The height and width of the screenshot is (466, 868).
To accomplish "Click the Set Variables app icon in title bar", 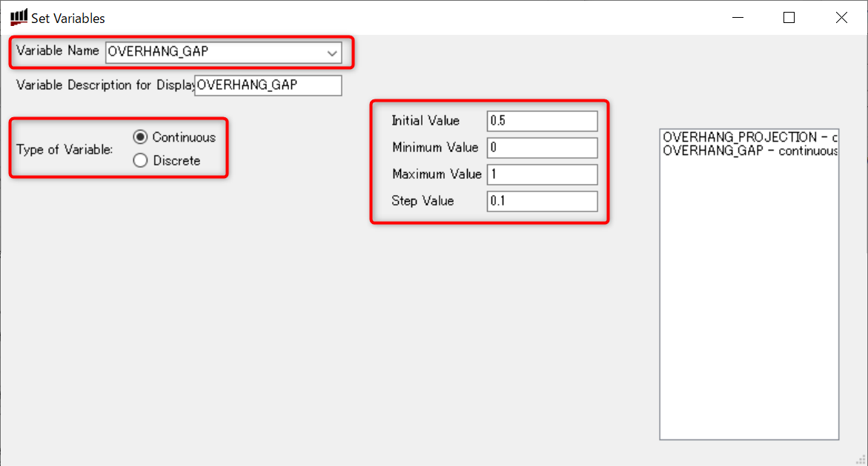I will [x=19, y=17].
